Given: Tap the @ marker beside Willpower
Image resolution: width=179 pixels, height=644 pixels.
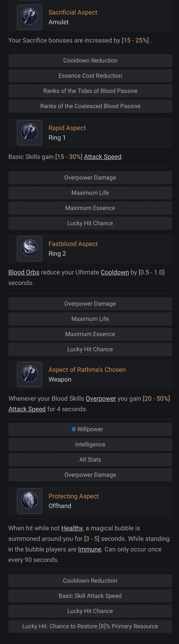Looking at the screenshot, I should click(73, 429).
